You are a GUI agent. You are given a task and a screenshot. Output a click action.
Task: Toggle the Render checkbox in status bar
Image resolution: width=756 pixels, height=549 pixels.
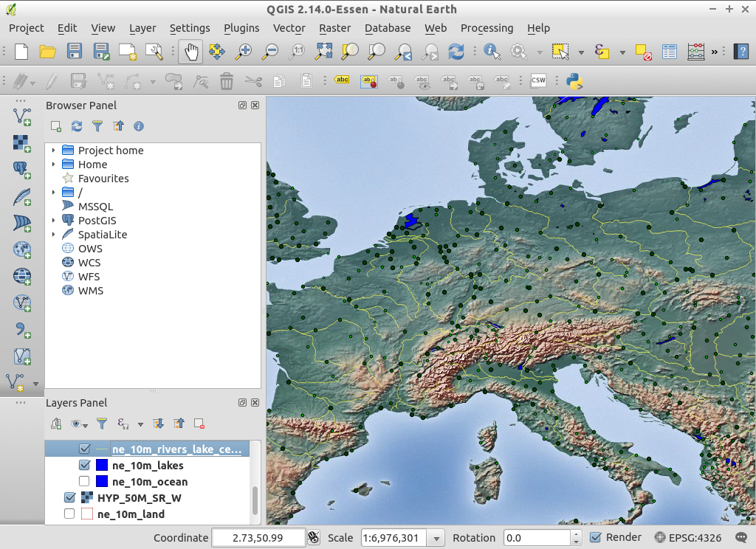tap(596, 537)
